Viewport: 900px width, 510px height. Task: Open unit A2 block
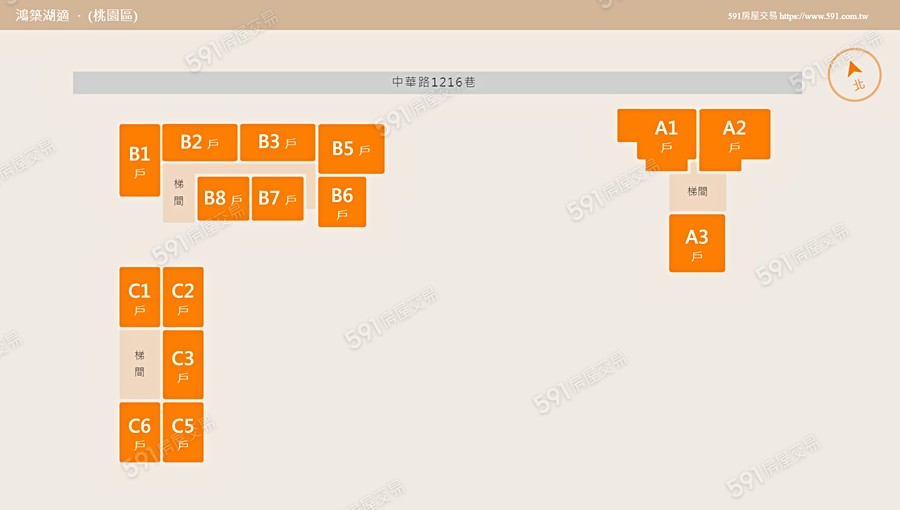[x=734, y=134]
